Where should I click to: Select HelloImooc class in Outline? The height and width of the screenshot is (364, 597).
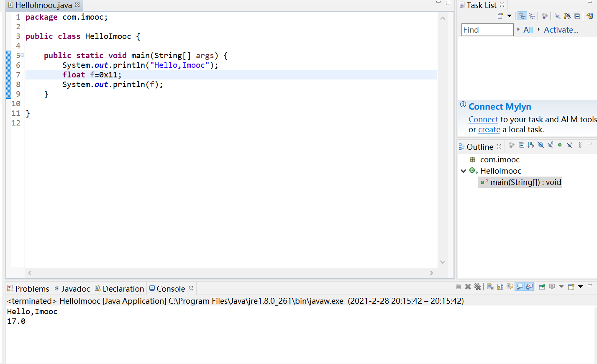[x=500, y=171]
